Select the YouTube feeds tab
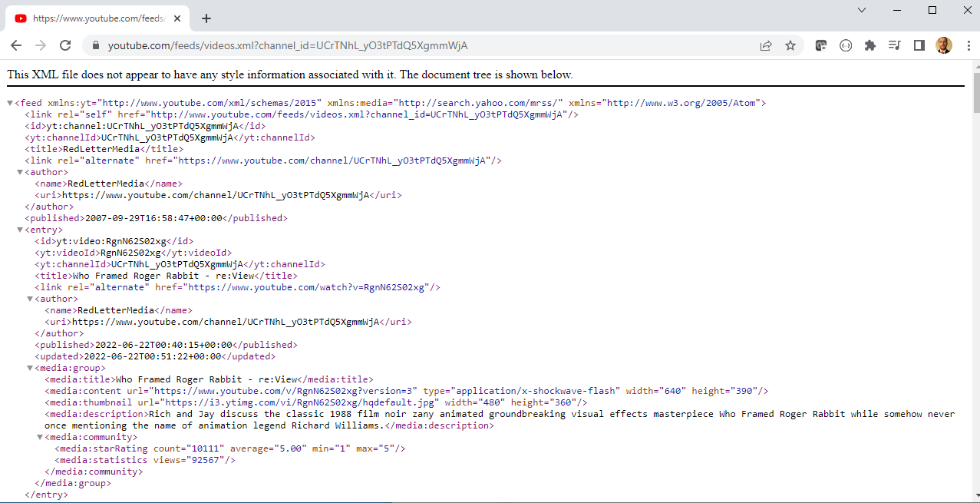This screenshot has width=980, height=503. coord(98,18)
